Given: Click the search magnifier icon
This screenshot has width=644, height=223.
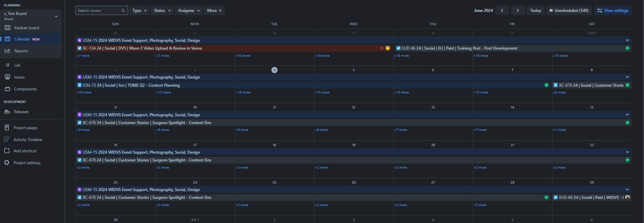Looking at the screenshot, I should pos(123,11).
